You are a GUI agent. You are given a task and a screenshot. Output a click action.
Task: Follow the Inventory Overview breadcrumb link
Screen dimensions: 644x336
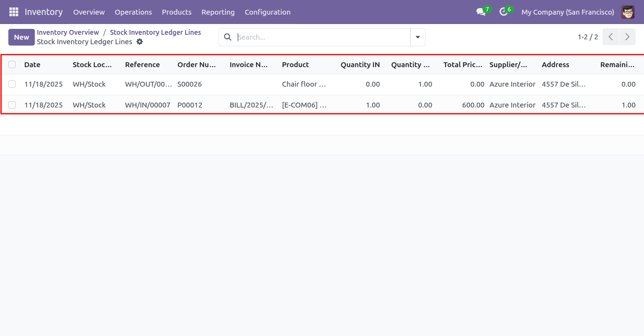click(x=68, y=32)
